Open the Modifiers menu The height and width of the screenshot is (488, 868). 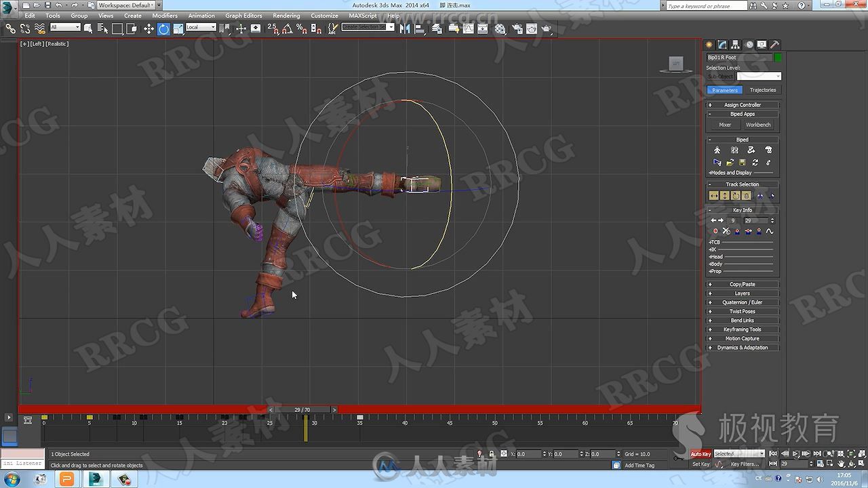(165, 16)
